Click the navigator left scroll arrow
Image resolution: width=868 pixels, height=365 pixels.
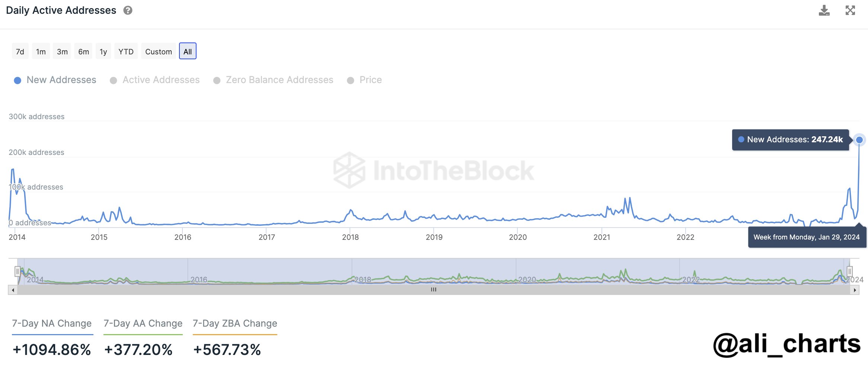tap(13, 290)
